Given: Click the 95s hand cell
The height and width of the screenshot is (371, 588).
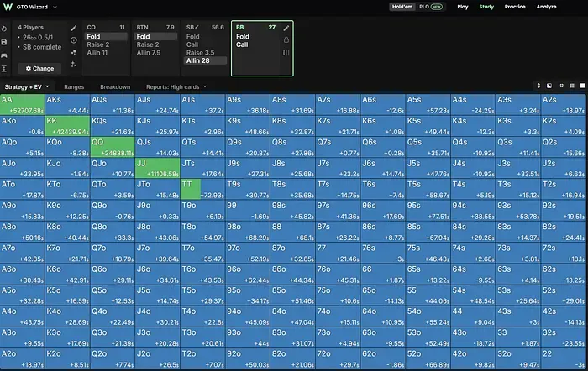Looking at the screenshot, I should tap(428, 211).
